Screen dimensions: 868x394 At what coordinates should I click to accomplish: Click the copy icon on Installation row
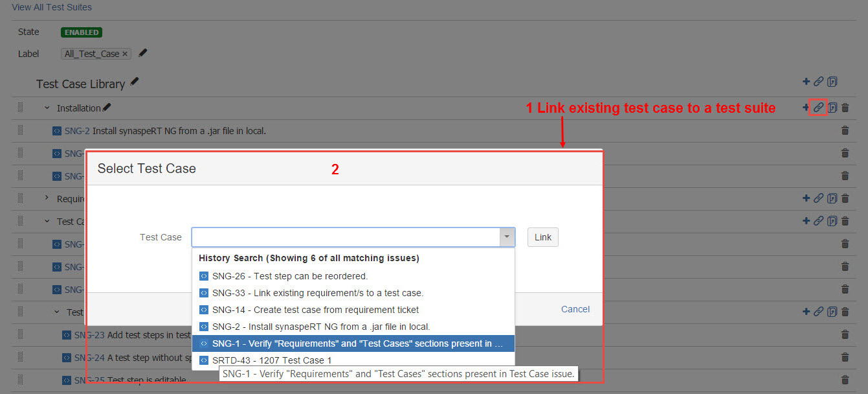pos(832,108)
